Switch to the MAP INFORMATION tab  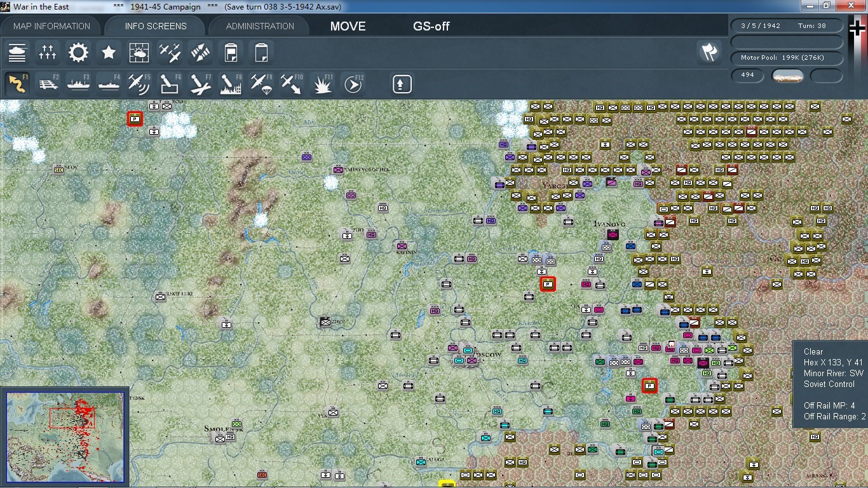click(x=52, y=26)
